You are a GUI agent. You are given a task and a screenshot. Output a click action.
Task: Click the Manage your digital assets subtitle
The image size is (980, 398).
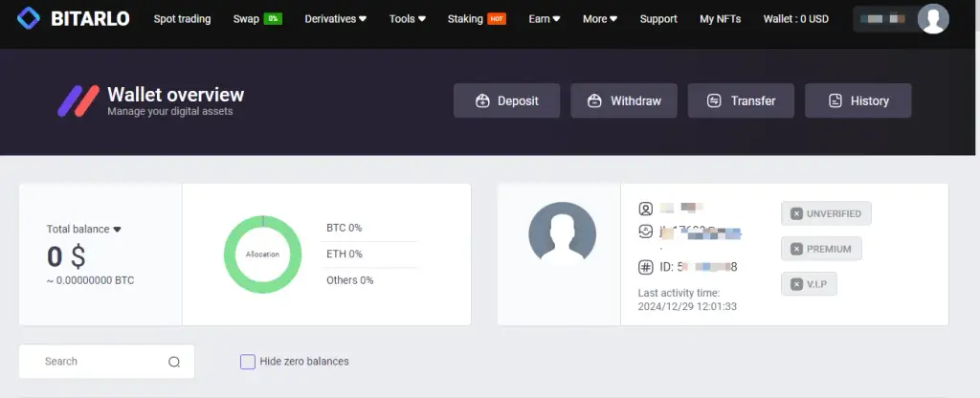pyautogui.click(x=170, y=112)
